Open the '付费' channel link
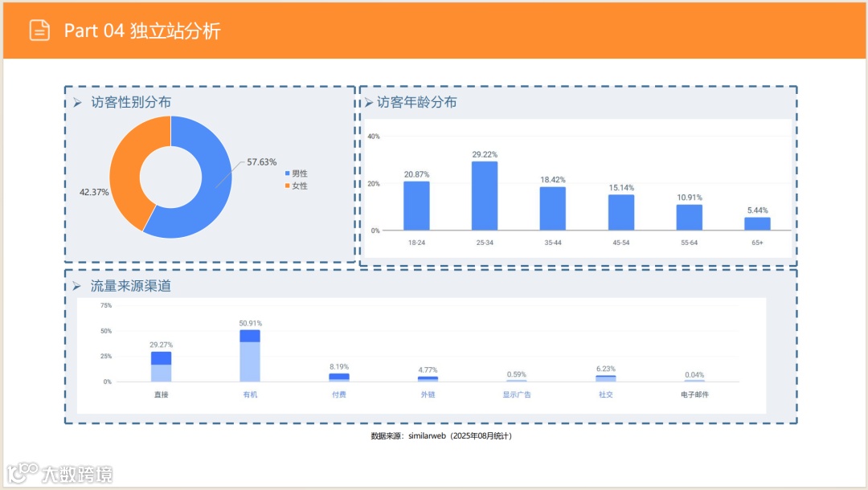Screen dimensions: 868x490 coord(339,395)
